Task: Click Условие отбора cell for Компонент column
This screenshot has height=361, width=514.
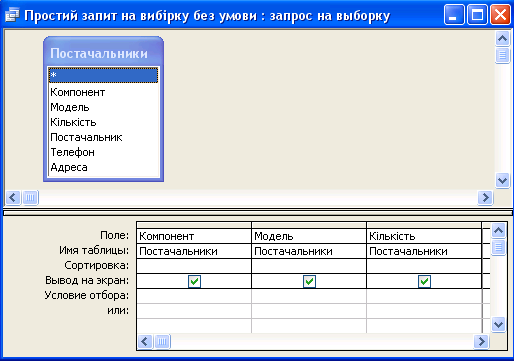Action: click(x=194, y=296)
